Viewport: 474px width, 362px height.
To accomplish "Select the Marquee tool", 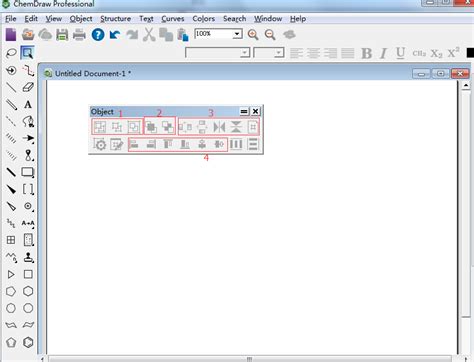I will click(27, 53).
